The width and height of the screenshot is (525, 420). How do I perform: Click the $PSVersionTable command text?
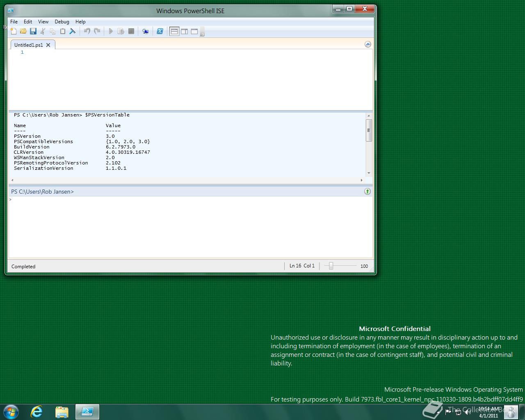pyautogui.click(x=107, y=115)
